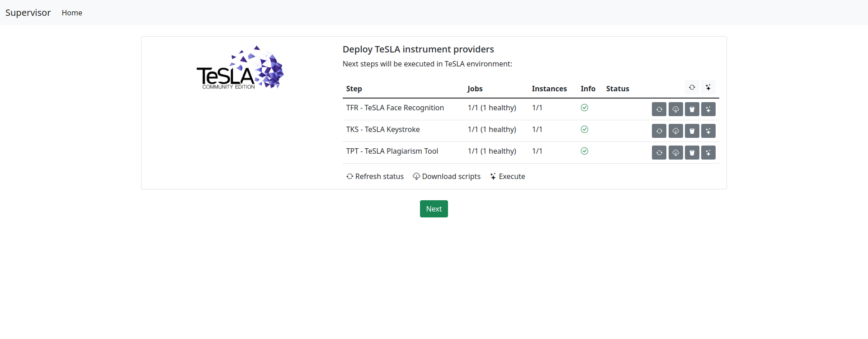868x339 pixels.
Task: Execute the TKS Keystroke step
Action: tap(708, 131)
